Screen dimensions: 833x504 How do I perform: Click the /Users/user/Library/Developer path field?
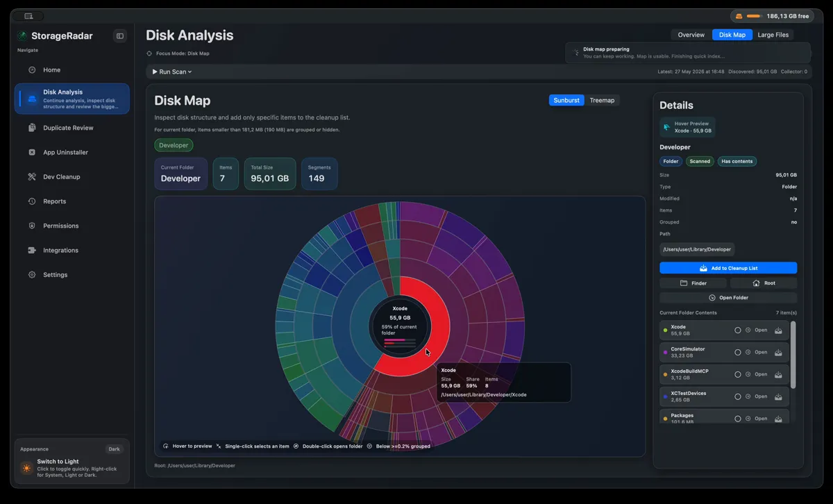point(696,249)
